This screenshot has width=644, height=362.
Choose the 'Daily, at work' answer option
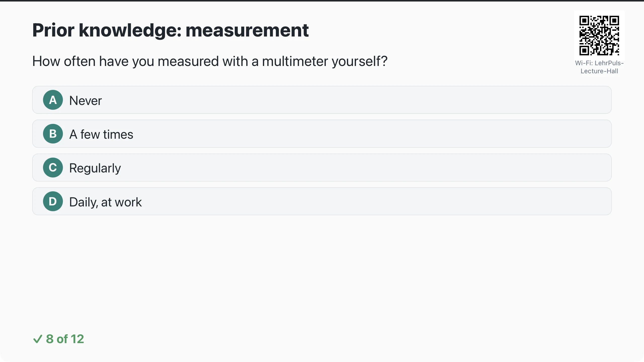(x=322, y=201)
